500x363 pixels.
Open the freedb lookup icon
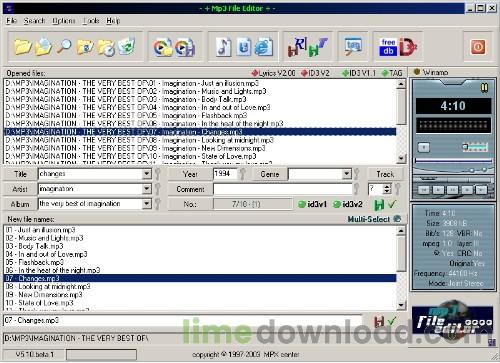tap(388, 47)
